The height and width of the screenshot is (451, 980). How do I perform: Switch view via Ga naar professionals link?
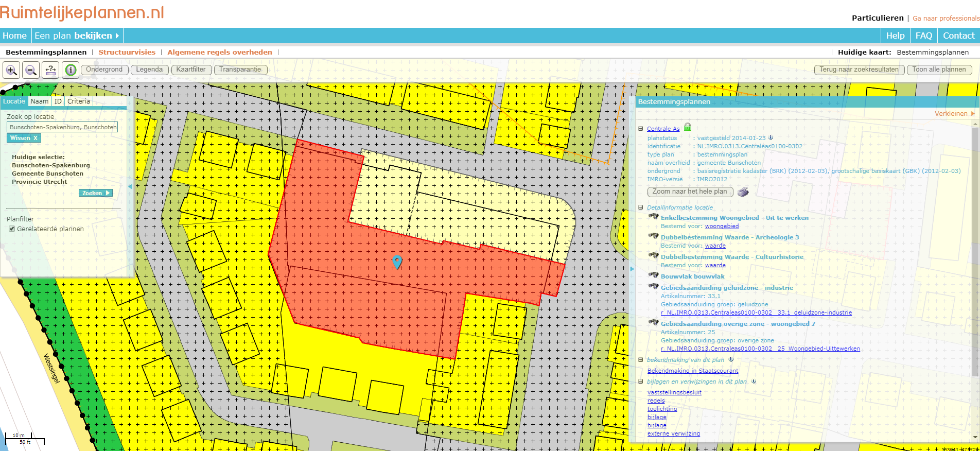tap(946, 18)
